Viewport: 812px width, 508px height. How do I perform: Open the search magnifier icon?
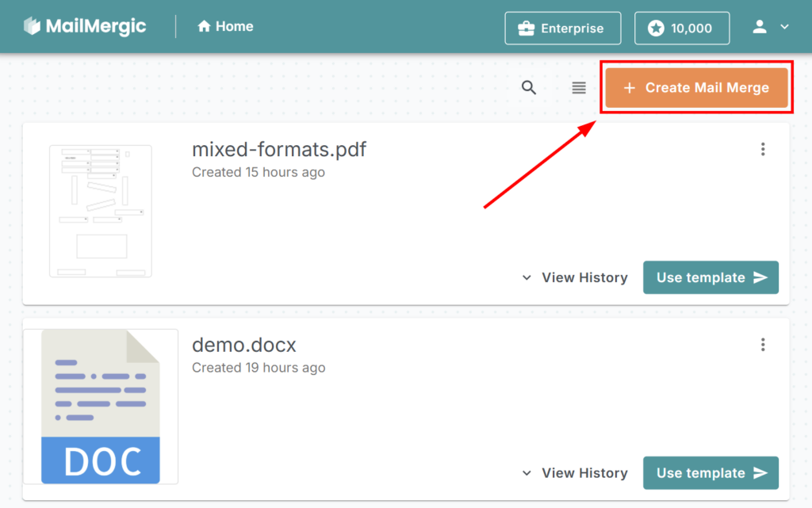coord(529,88)
